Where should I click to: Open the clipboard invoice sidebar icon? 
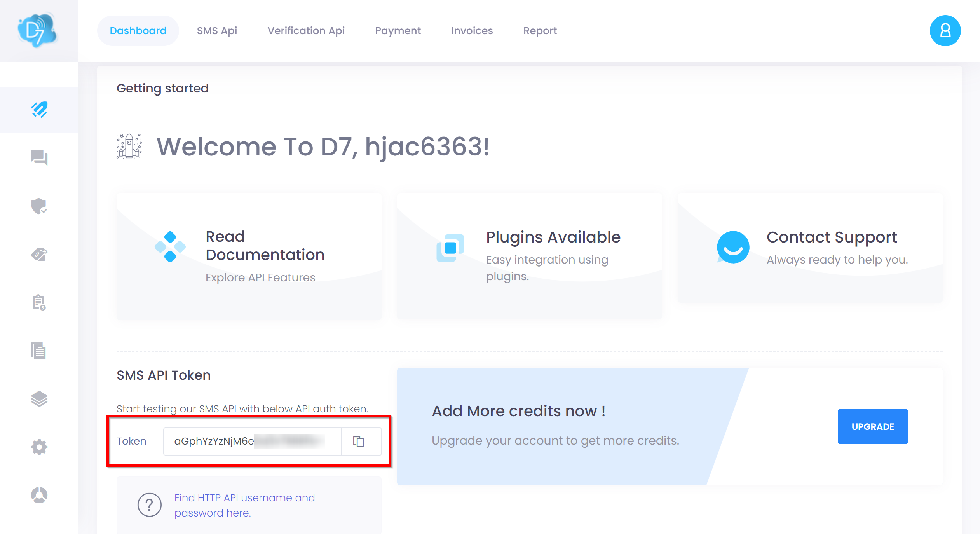tap(39, 302)
